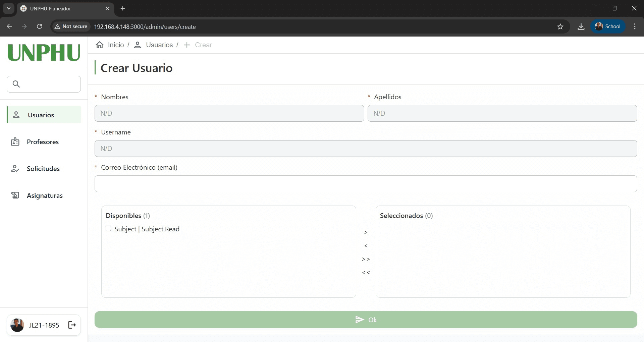
Task: Move all items right with >> button
Action: click(366, 259)
